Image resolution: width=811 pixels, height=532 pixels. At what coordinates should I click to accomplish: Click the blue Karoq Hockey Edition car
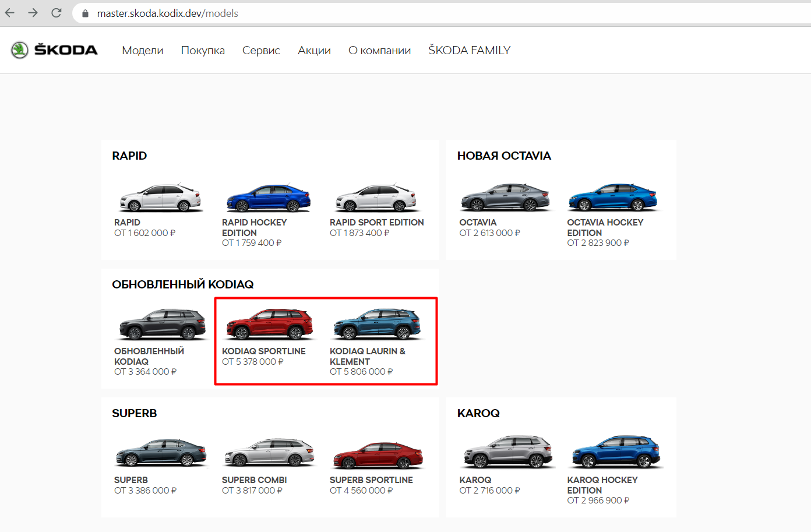[x=616, y=451]
